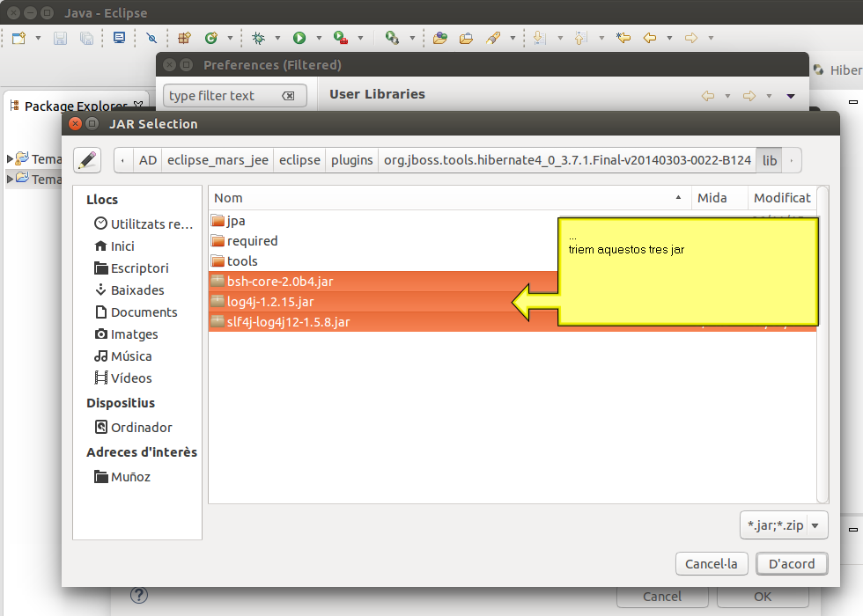Open the file type filter *.jar;*.zip dropdown
Image resolution: width=863 pixels, height=616 pixels.
click(x=784, y=525)
